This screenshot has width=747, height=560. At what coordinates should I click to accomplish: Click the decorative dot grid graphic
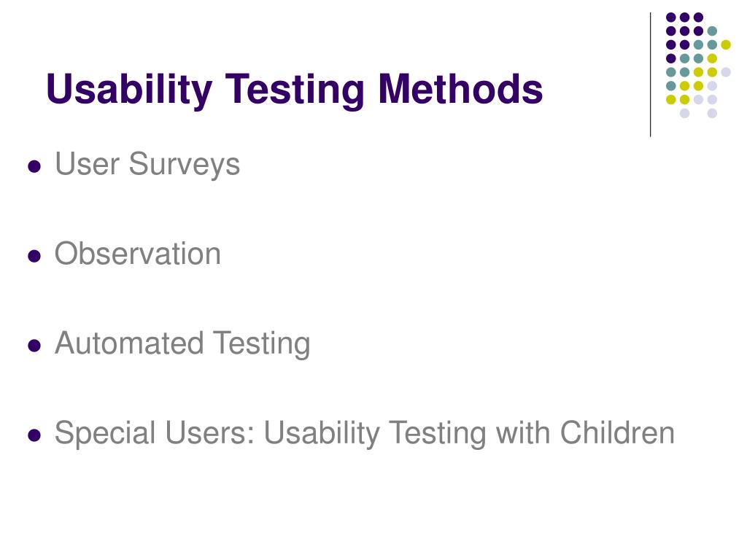[x=698, y=65]
